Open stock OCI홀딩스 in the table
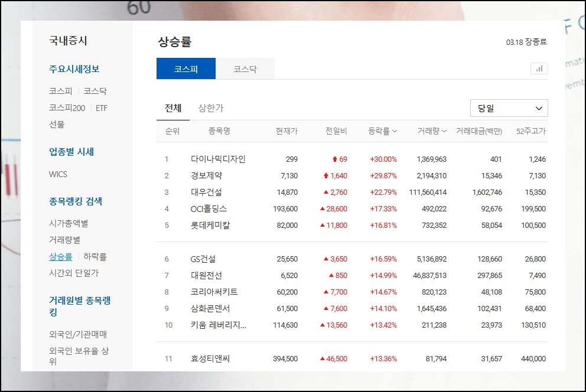The height and width of the screenshot is (392, 586). [209, 209]
